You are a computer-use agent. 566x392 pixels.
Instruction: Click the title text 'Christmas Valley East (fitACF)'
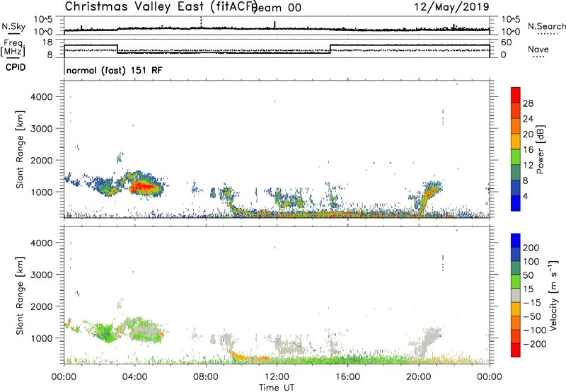tap(161, 7)
